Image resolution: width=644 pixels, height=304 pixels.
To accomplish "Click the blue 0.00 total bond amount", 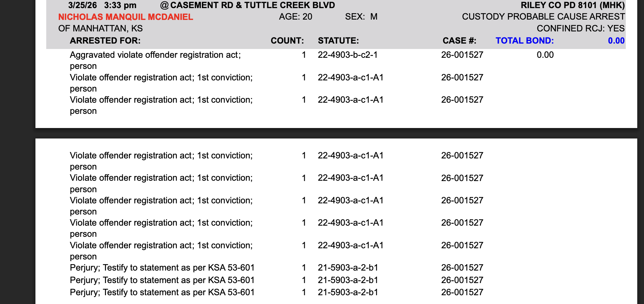I will [x=616, y=41].
